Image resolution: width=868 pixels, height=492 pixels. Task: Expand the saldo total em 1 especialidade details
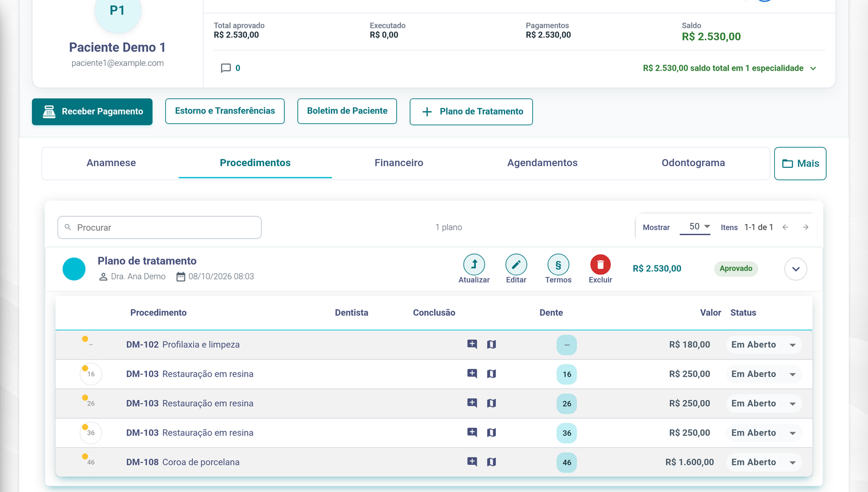pos(813,68)
